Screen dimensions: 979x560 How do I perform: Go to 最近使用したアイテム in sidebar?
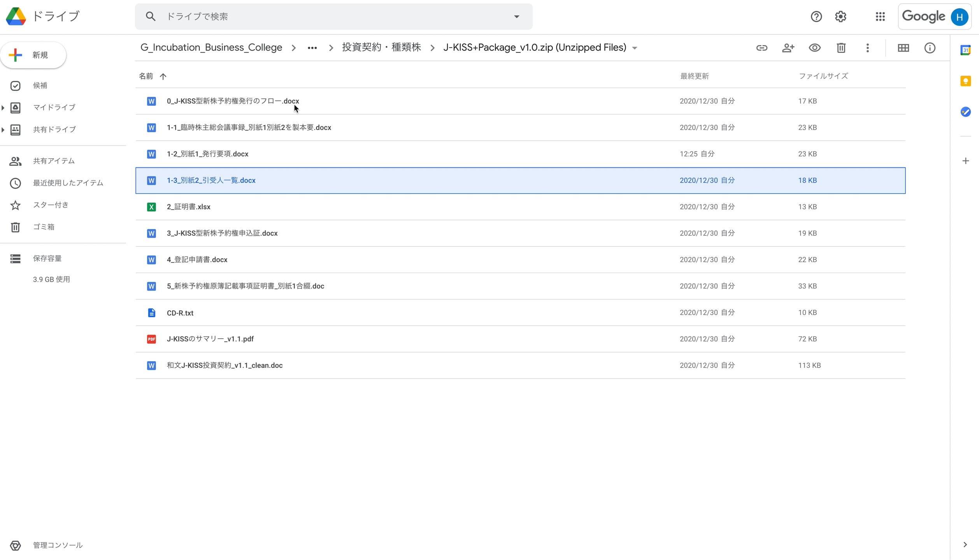pyautogui.click(x=68, y=183)
